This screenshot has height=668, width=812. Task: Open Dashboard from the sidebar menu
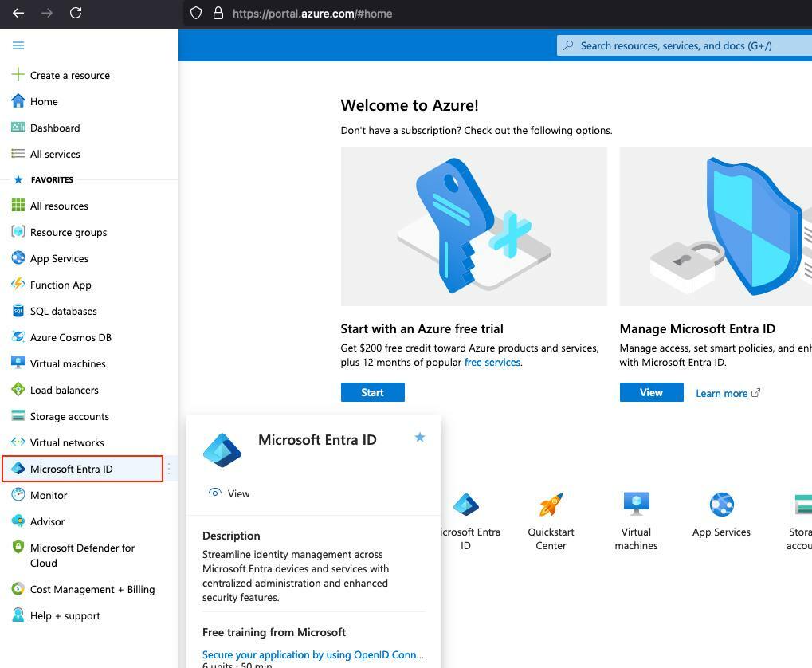55,128
